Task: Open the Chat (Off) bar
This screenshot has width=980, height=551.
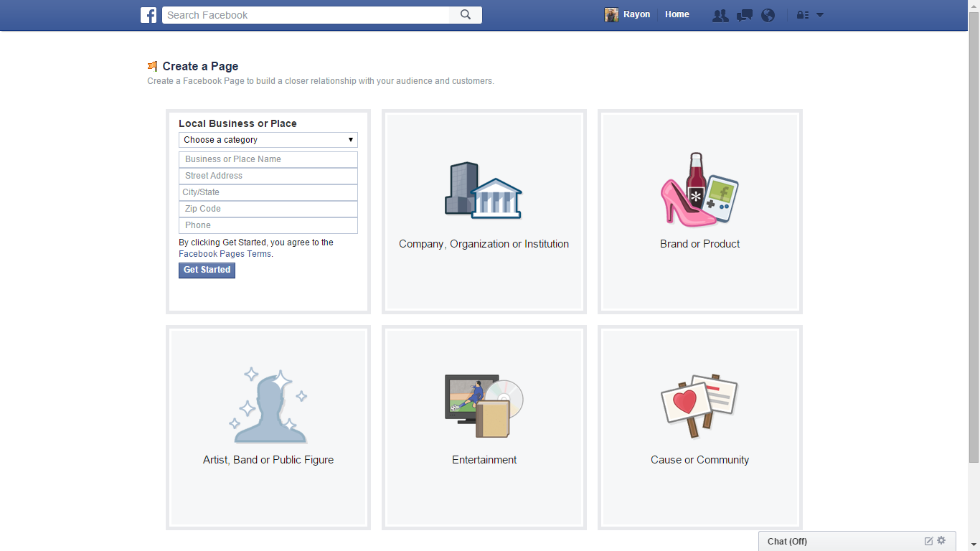Action: pos(857,541)
